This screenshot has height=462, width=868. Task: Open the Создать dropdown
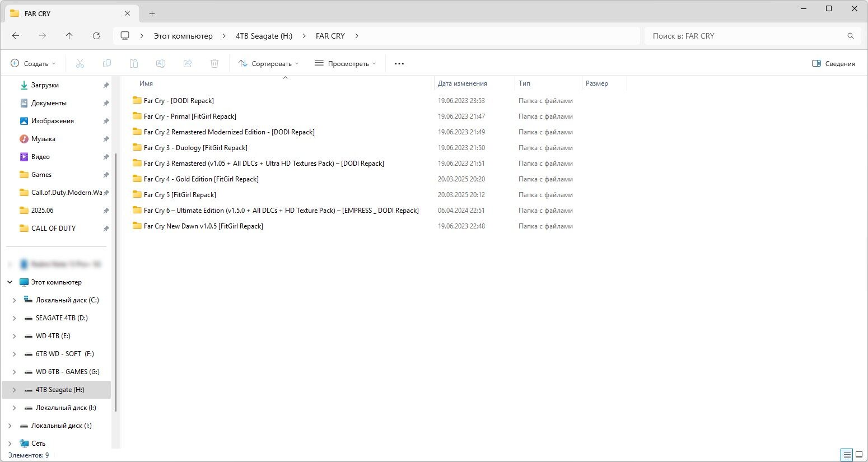34,64
